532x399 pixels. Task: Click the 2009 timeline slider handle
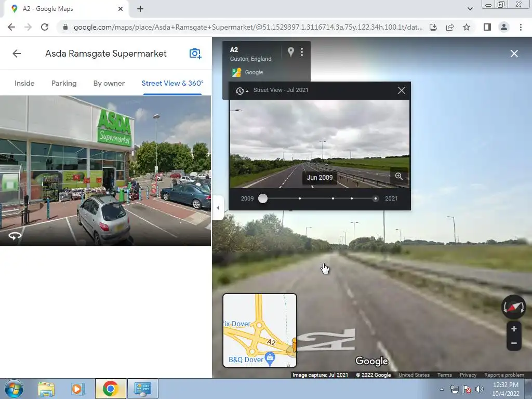pyautogui.click(x=262, y=198)
